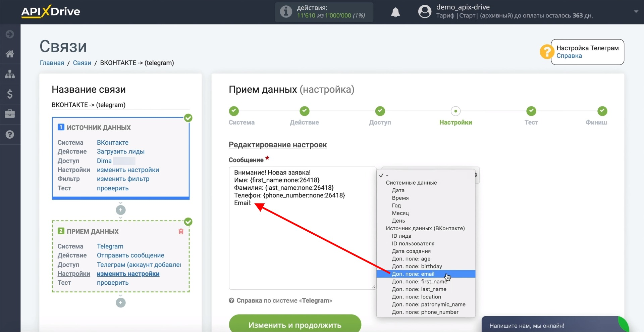
Task: Click orange question mark help icon
Action: point(547,52)
